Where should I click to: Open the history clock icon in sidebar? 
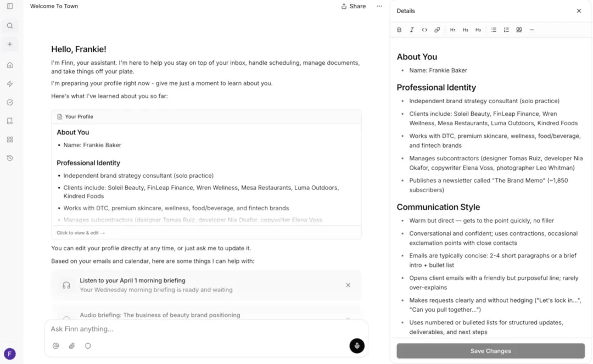pos(10,158)
